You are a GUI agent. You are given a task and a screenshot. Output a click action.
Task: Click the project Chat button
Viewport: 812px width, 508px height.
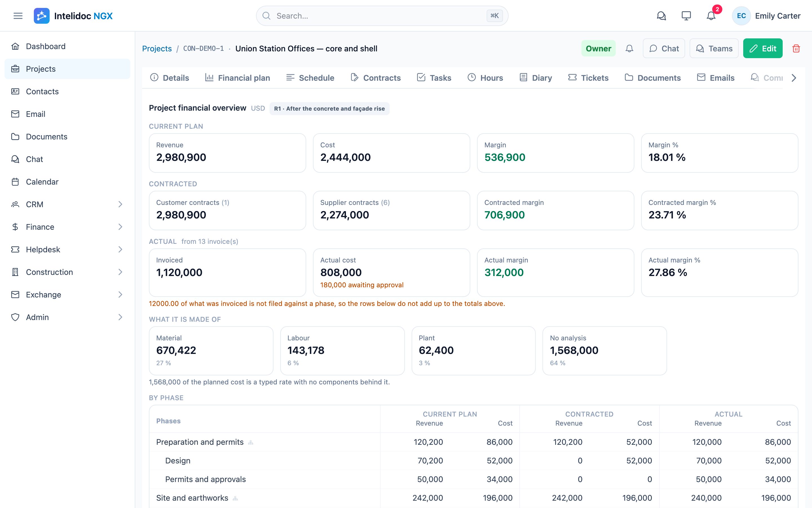tap(664, 49)
